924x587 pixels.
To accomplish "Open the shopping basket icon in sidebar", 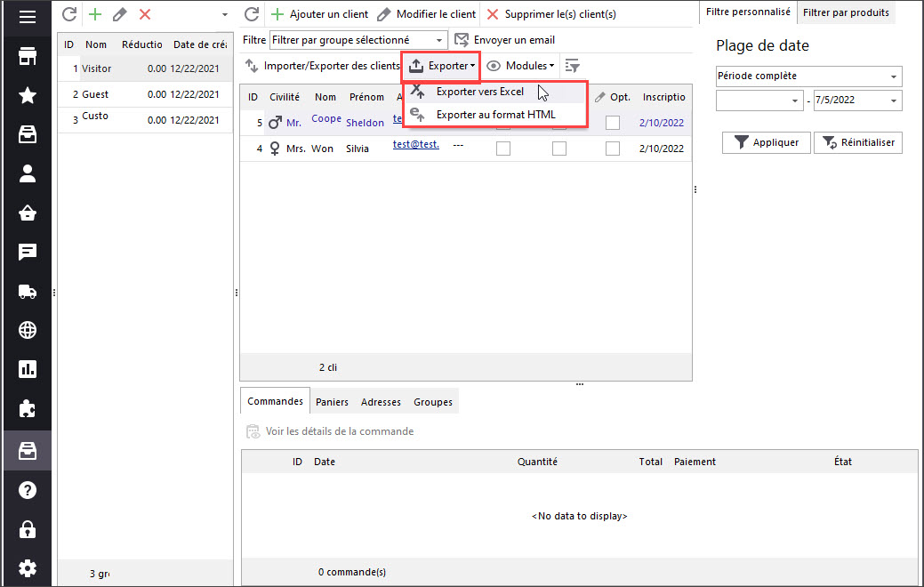I will coord(27,213).
